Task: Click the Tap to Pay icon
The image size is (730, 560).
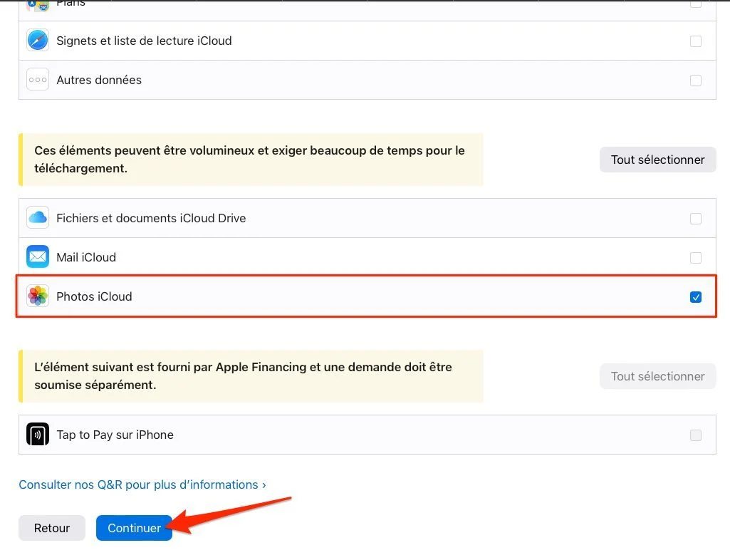Action: tap(38, 434)
